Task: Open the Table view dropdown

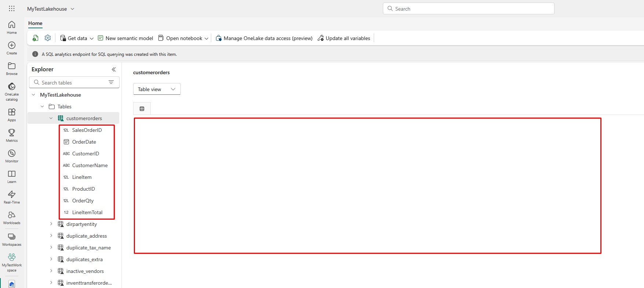Action: coord(157,89)
